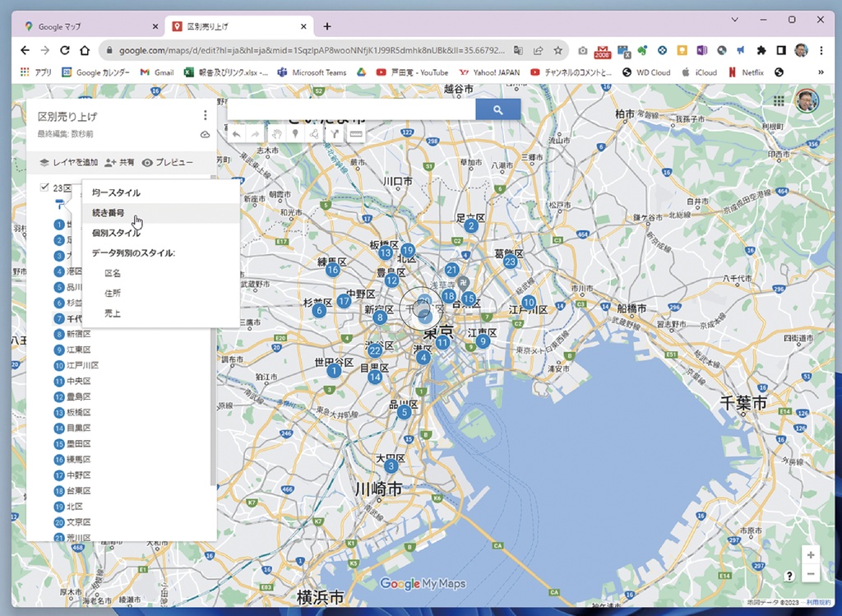This screenshot has height=616, width=842.
Task: Click into the map search box
Action: pos(352,109)
